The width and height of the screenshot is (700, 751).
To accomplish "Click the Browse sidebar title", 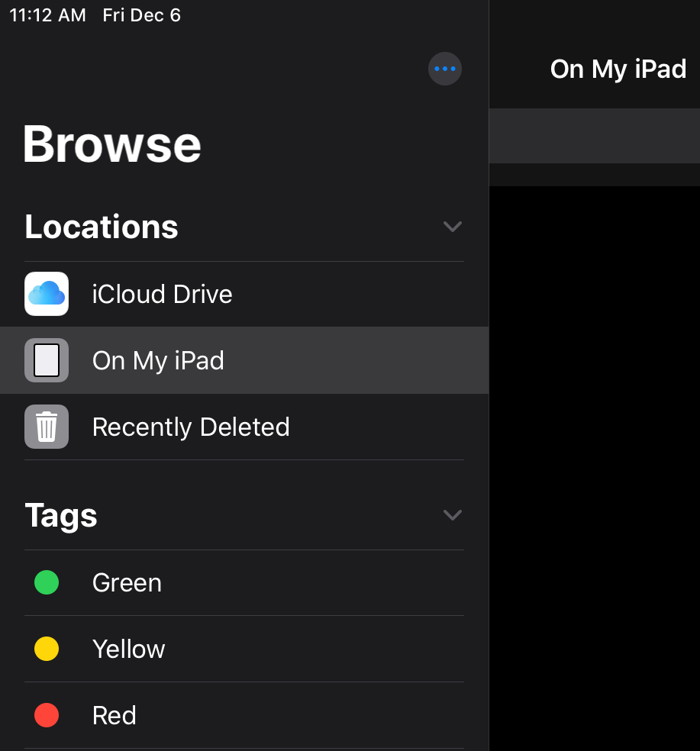I will coord(112,144).
